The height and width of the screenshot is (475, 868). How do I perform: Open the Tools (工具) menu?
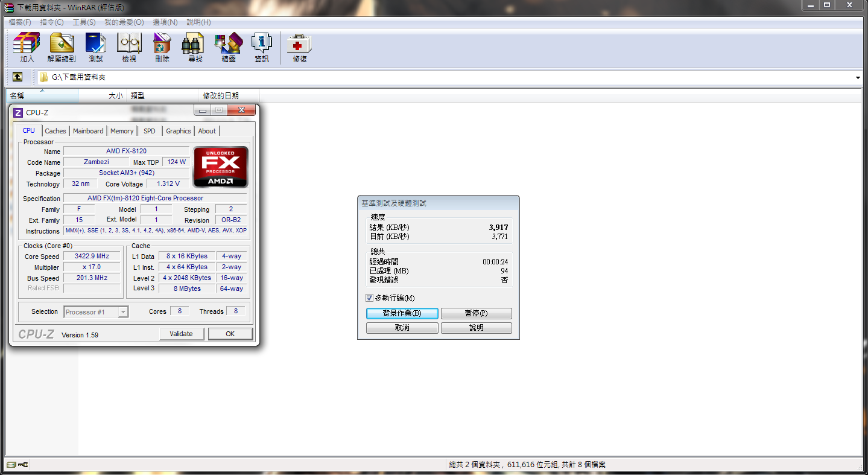pyautogui.click(x=84, y=22)
